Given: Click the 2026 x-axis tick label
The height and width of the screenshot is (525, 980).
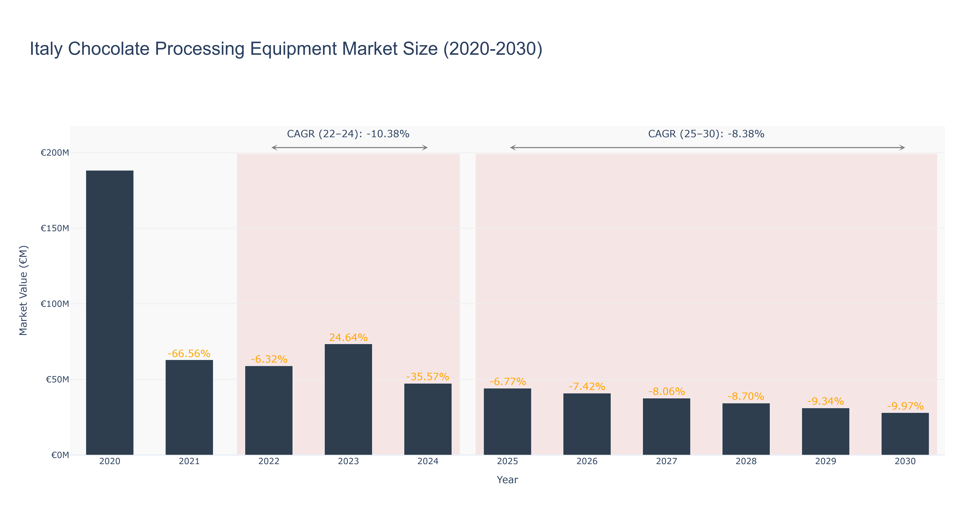Looking at the screenshot, I should (x=587, y=461).
